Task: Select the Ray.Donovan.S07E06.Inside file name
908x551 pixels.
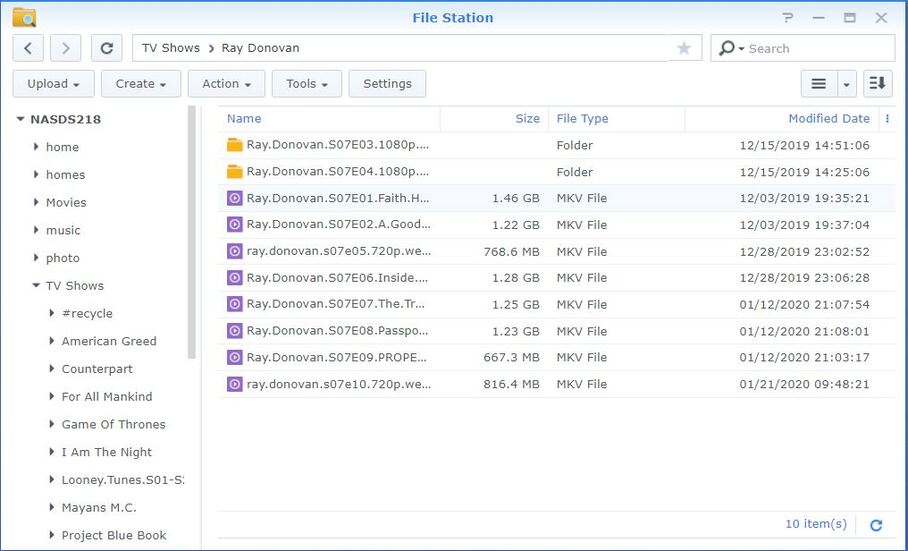Action: click(338, 278)
